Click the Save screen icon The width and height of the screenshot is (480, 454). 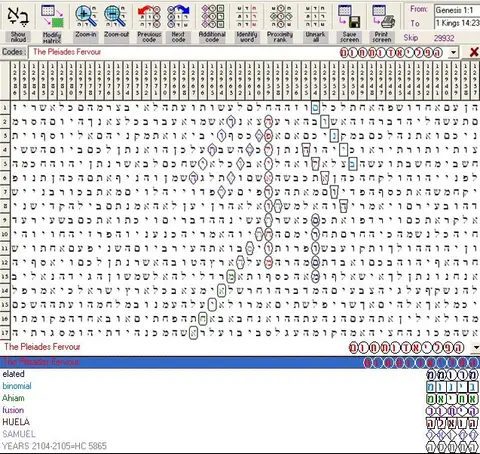pos(349,16)
